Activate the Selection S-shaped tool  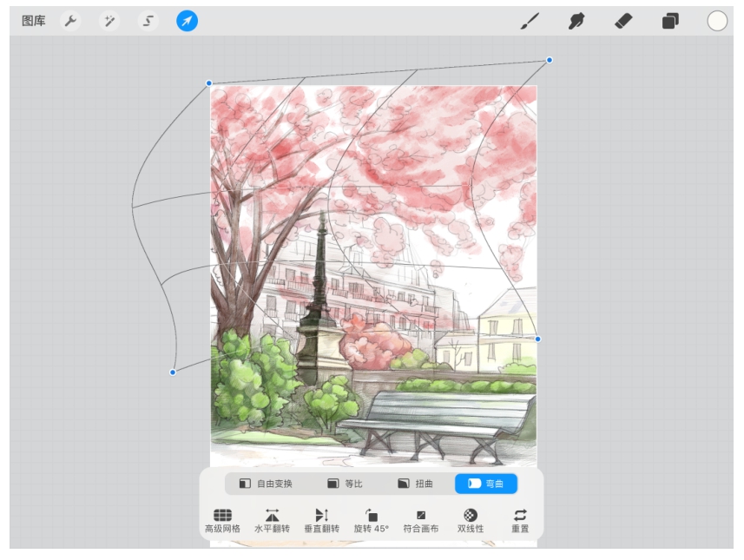(148, 21)
